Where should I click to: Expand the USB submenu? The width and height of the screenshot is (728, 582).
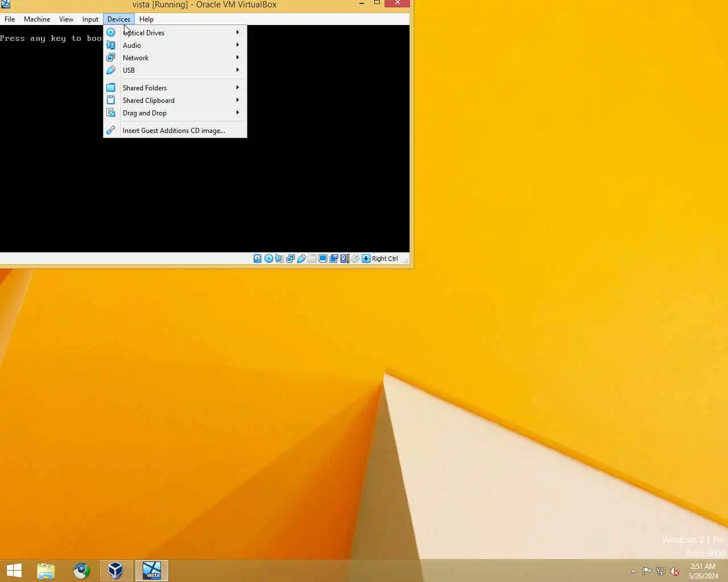[x=175, y=70]
